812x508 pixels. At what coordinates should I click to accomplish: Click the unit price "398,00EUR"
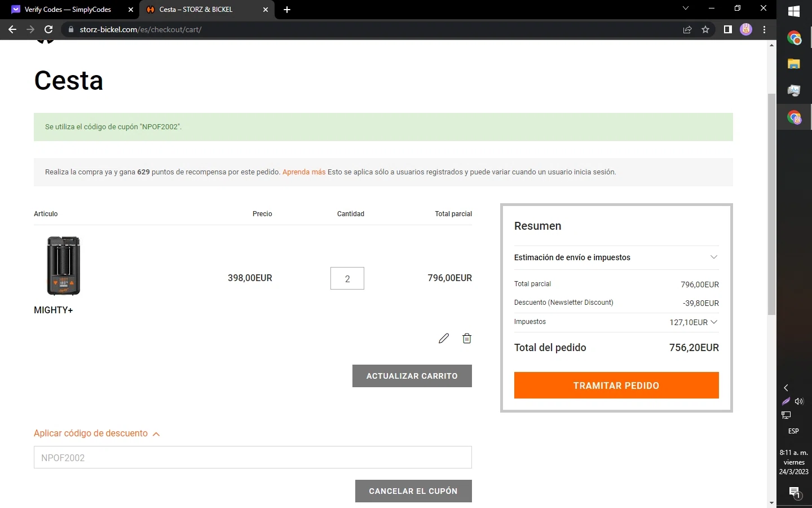coord(250,278)
